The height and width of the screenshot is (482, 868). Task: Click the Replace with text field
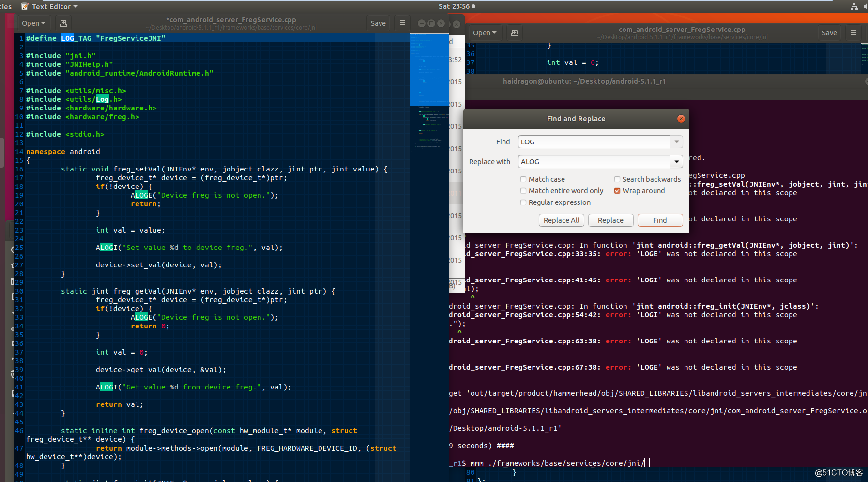pyautogui.click(x=594, y=162)
